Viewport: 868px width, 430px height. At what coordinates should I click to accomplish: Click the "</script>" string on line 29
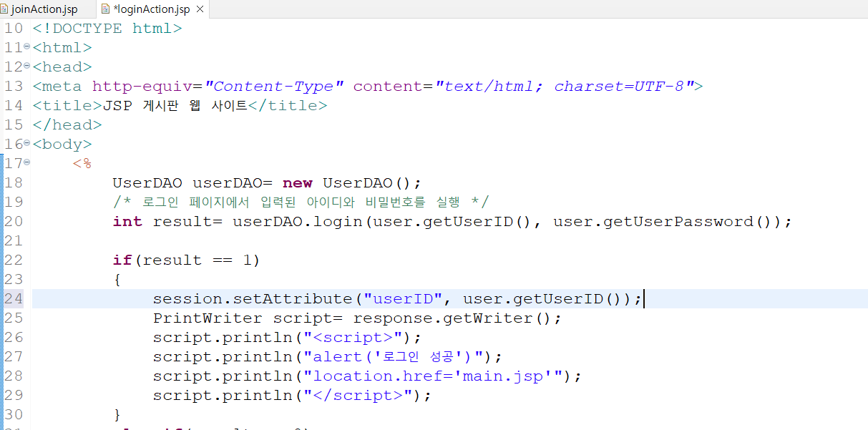click(359, 396)
